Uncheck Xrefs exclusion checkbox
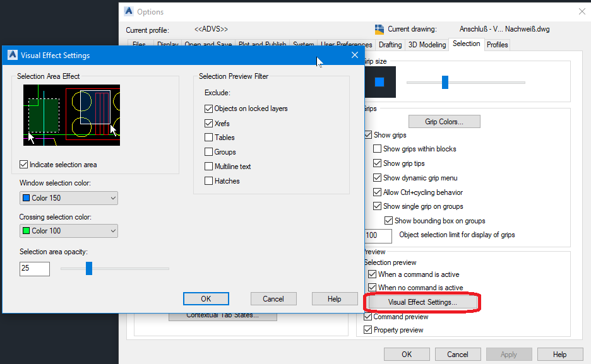This screenshot has width=591, height=364. (208, 124)
